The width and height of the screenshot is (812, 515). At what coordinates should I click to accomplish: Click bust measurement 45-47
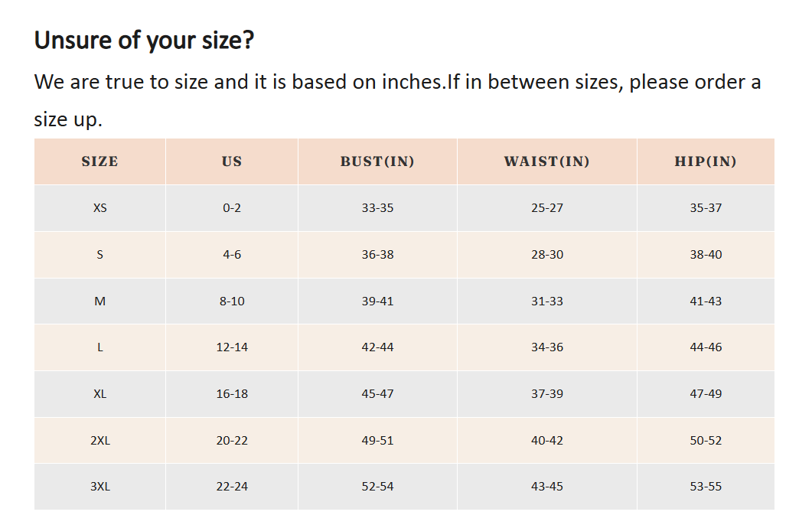point(377,394)
